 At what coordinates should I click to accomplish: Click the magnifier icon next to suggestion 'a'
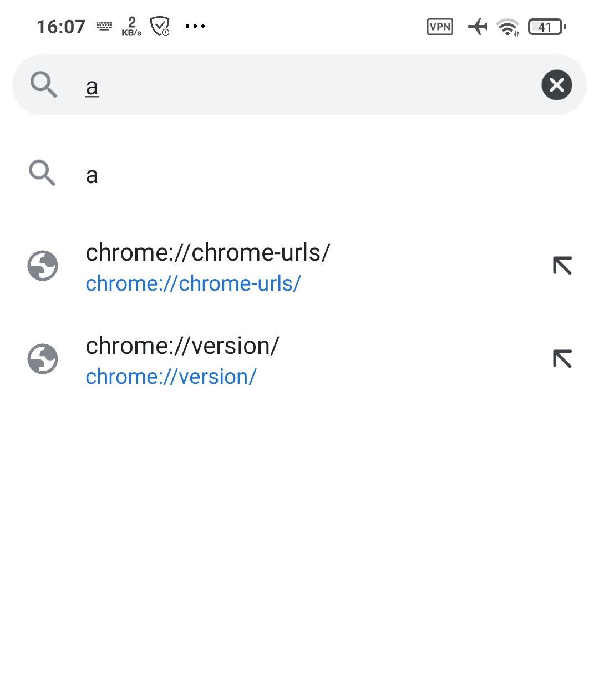[x=42, y=174]
